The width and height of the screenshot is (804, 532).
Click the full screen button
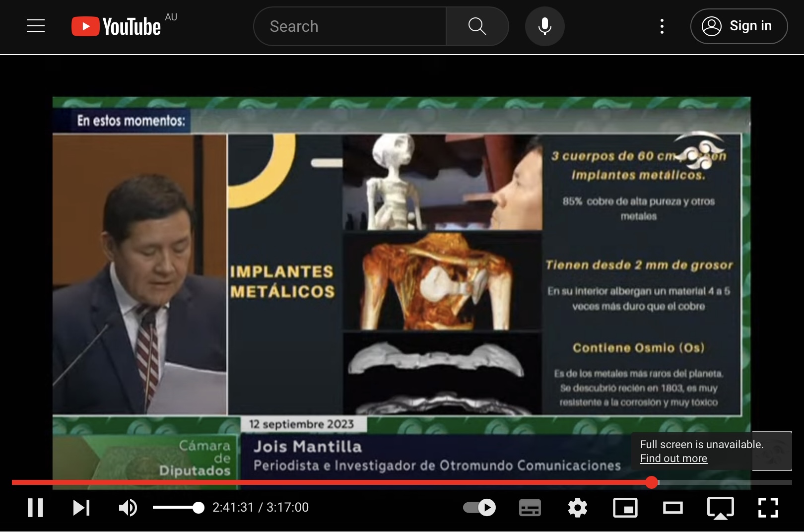pyautogui.click(x=768, y=507)
